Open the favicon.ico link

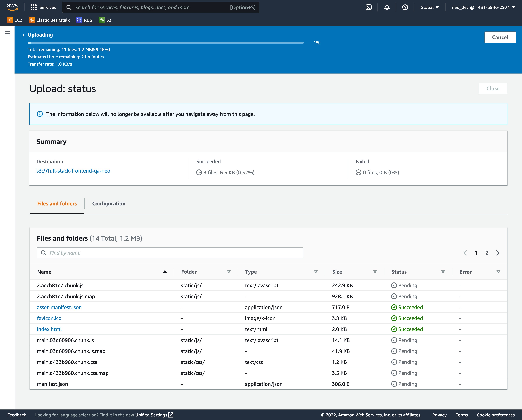click(x=49, y=318)
